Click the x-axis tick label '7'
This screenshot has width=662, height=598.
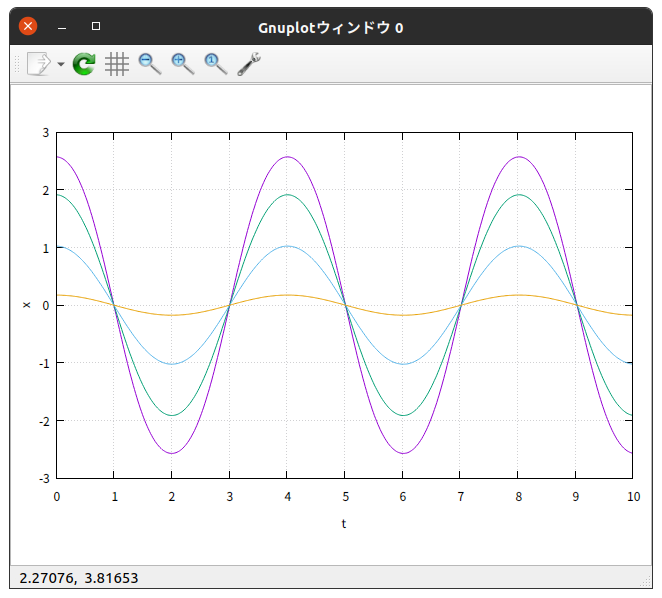click(x=461, y=497)
